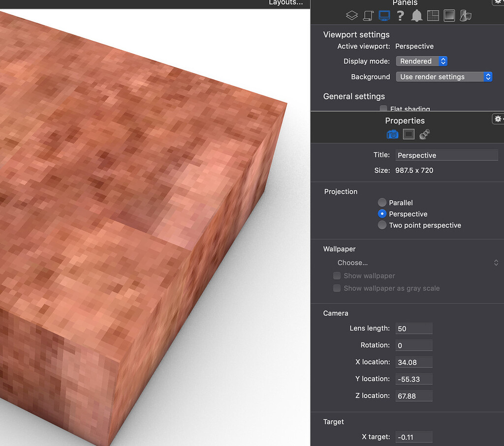504x446 pixels.
Task: Select the Rendering panel icon
Action: [x=449, y=15]
